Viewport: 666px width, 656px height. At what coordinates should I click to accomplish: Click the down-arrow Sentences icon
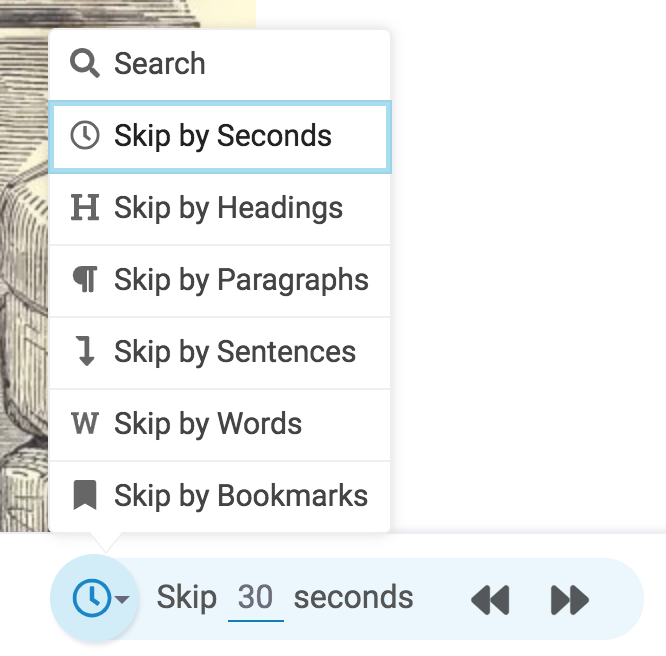pyautogui.click(x=85, y=351)
